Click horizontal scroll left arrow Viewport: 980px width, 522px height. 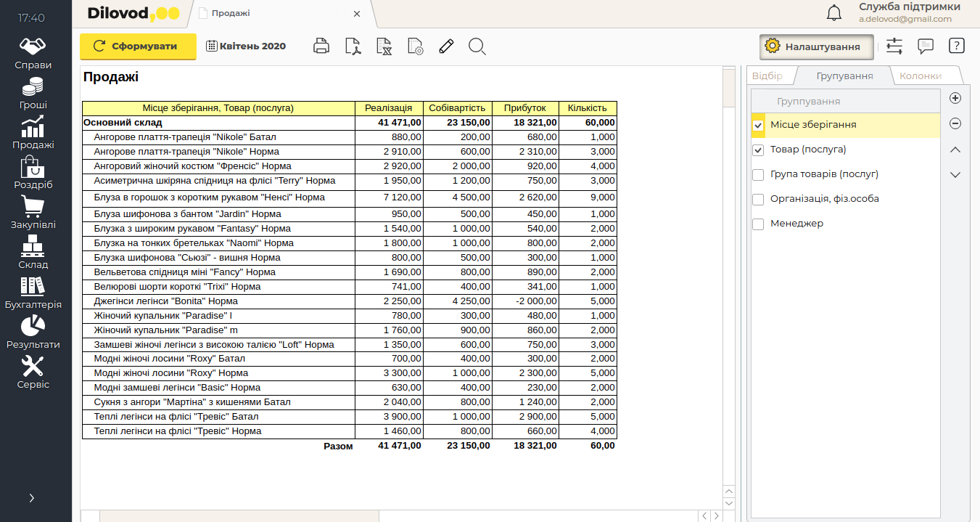pyautogui.click(x=704, y=515)
